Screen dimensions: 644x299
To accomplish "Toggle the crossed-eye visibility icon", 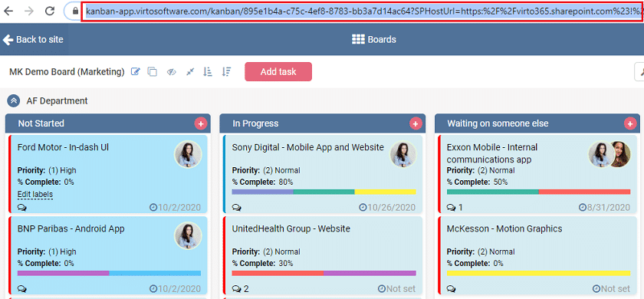I will [171, 72].
